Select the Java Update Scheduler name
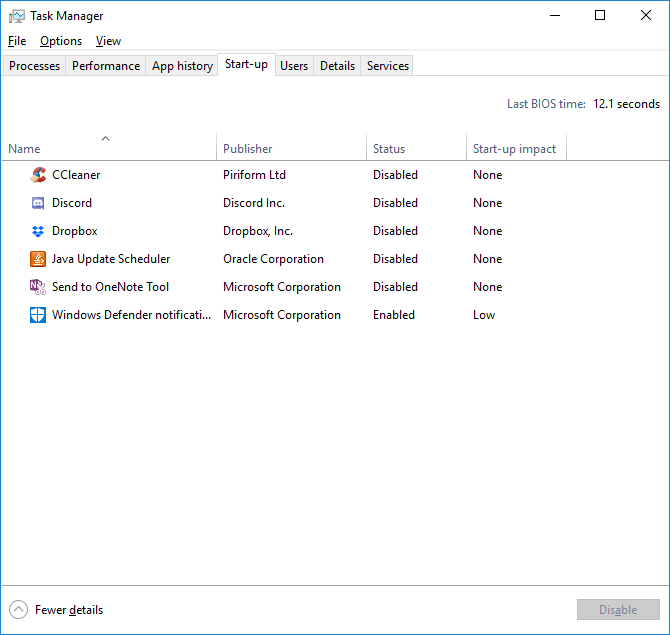 111,259
